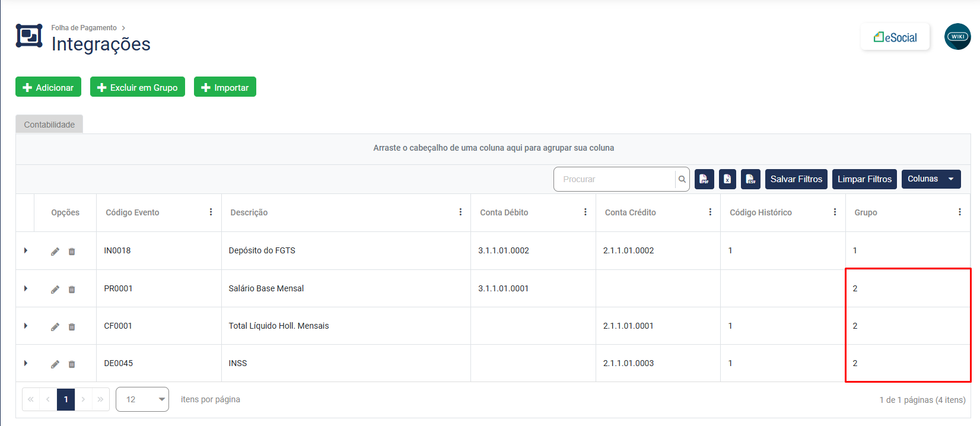The width and height of the screenshot is (980, 426).
Task: Open the Descrição column options menu
Action: [460, 212]
